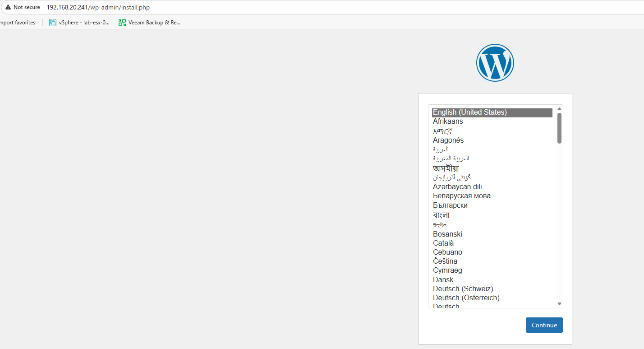Viewport: 644px width, 349px height.
Task: Choose Čeština in the language list
Action: click(x=445, y=261)
